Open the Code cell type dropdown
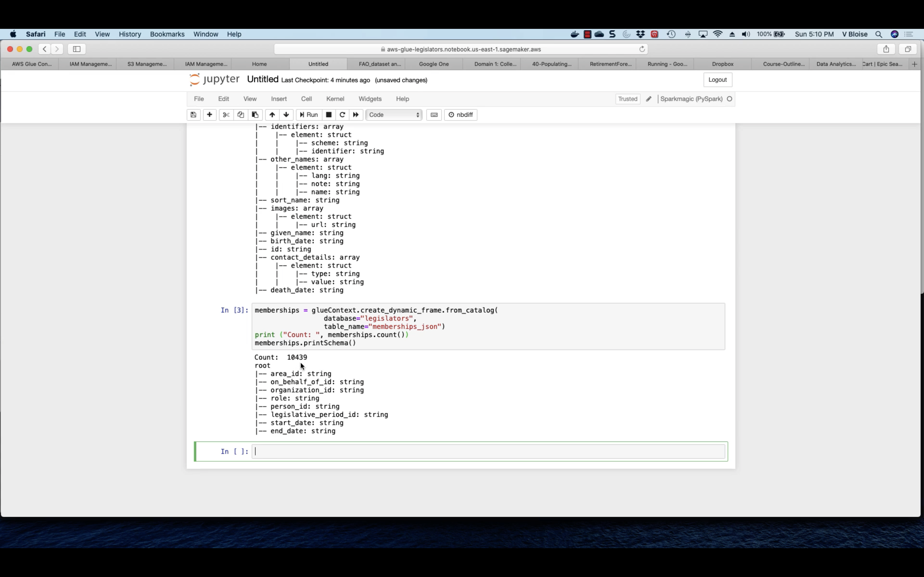 (x=394, y=115)
